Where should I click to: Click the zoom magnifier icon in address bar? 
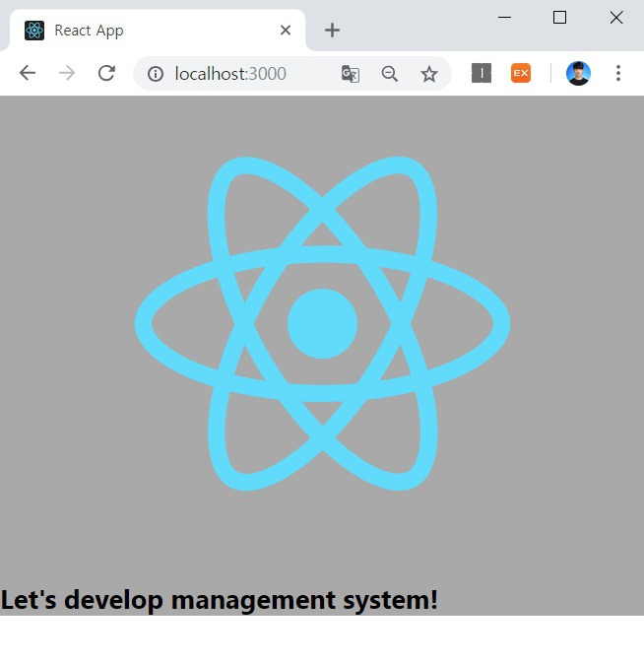[x=390, y=74]
